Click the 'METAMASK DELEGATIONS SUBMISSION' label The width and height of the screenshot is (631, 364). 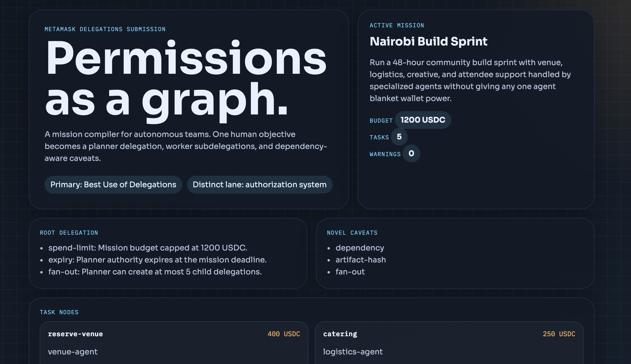pos(105,29)
